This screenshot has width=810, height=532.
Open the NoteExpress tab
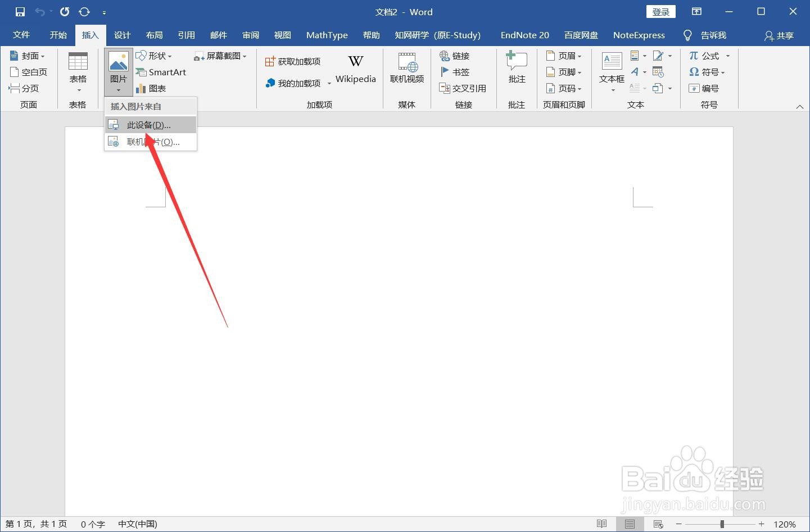(639, 35)
